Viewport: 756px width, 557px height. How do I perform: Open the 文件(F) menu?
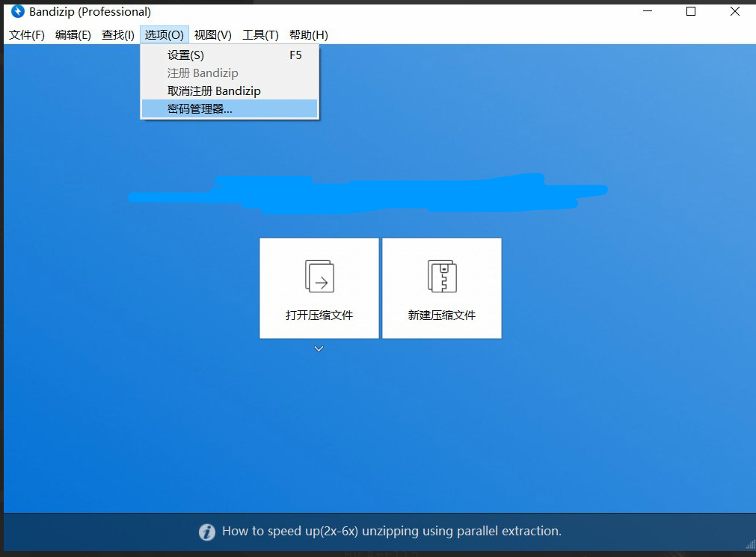(26, 34)
